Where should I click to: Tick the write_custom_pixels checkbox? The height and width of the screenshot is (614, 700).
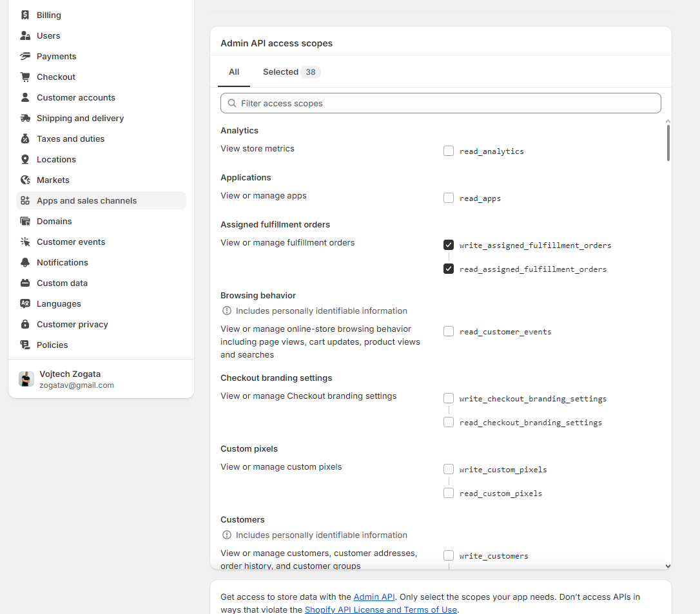(449, 469)
